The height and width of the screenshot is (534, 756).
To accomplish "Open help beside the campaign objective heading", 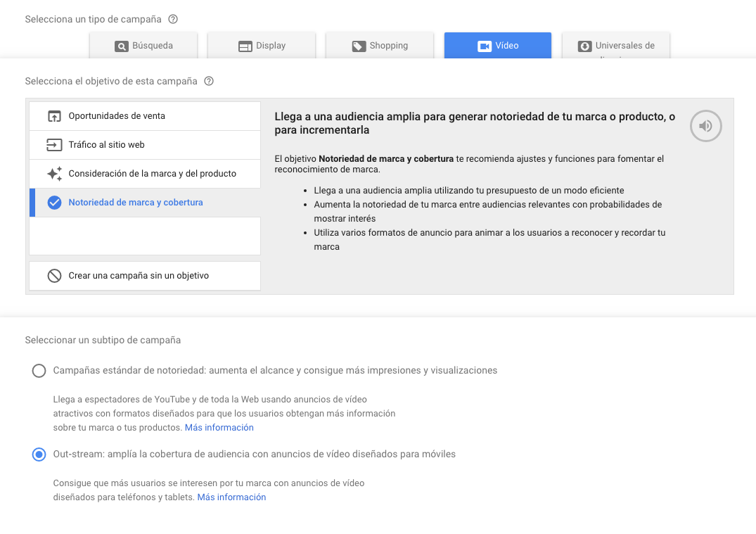I will [208, 81].
